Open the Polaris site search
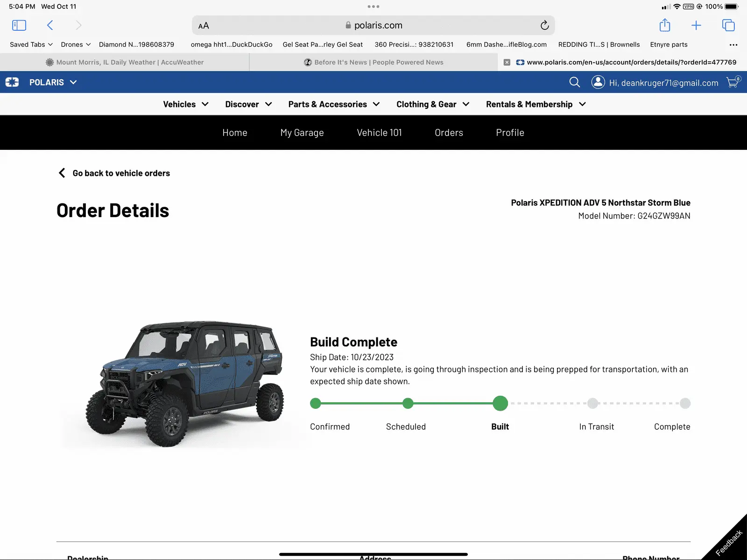The height and width of the screenshot is (560, 747). click(x=575, y=83)
